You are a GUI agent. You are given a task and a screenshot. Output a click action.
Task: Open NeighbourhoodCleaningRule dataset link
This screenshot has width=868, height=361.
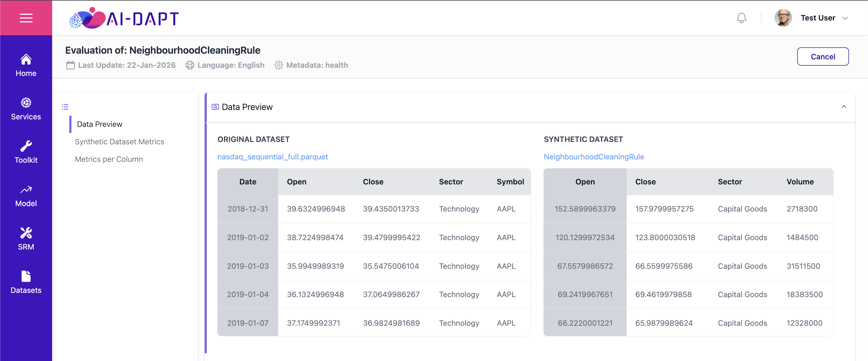594,157
